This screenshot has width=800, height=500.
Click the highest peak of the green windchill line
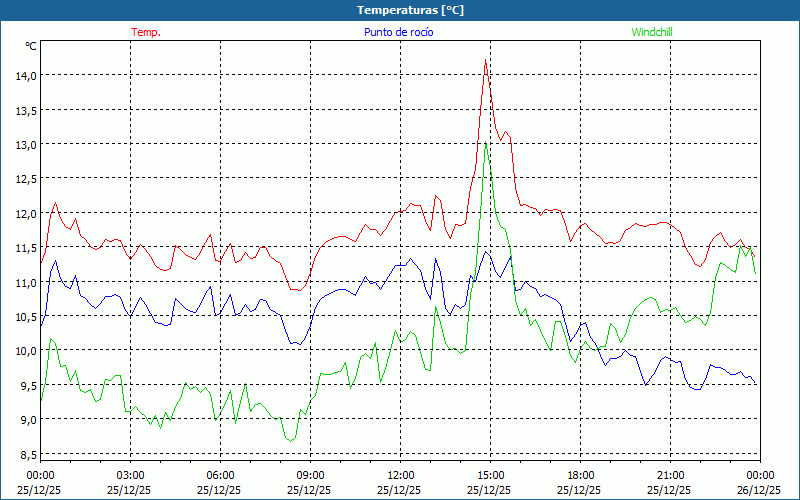point(486,142)
